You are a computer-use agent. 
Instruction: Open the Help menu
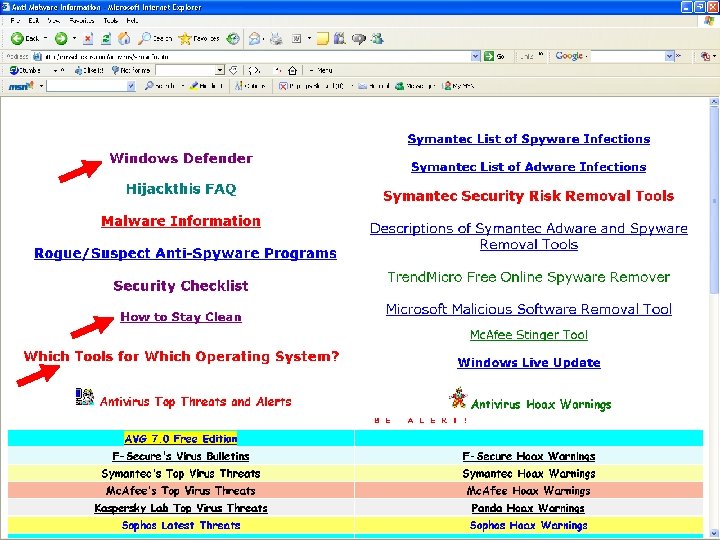[x=132, y=21]
